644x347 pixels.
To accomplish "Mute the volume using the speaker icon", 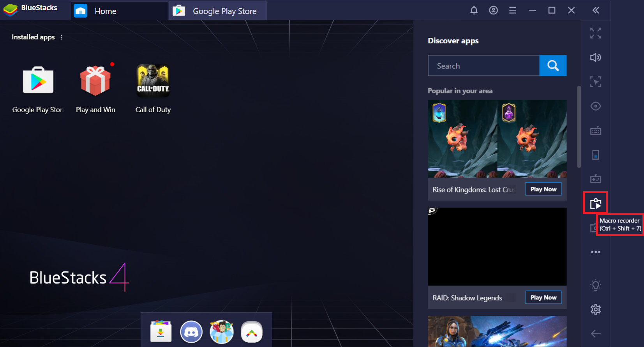I will tap(596, 58).
